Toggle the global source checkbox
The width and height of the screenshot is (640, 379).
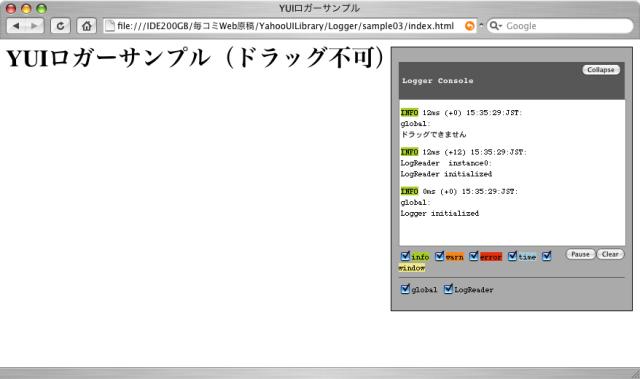click(x=405, y=289)
